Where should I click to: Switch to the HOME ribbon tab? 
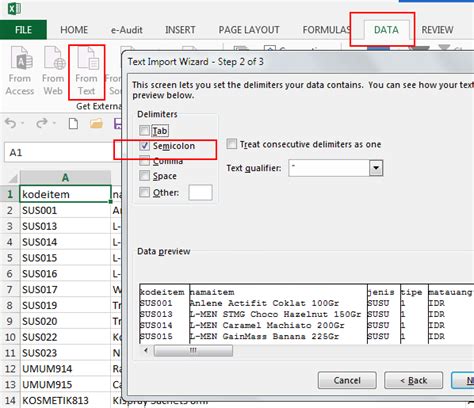pos(74,30)
